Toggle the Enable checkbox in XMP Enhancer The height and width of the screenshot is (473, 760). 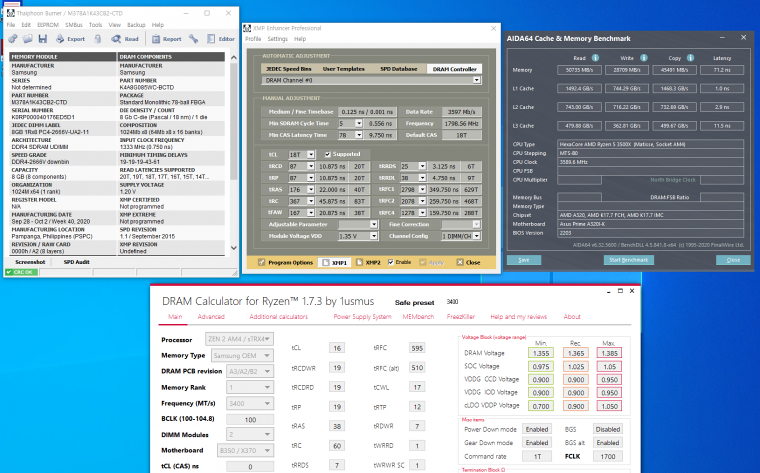point(391,262)
